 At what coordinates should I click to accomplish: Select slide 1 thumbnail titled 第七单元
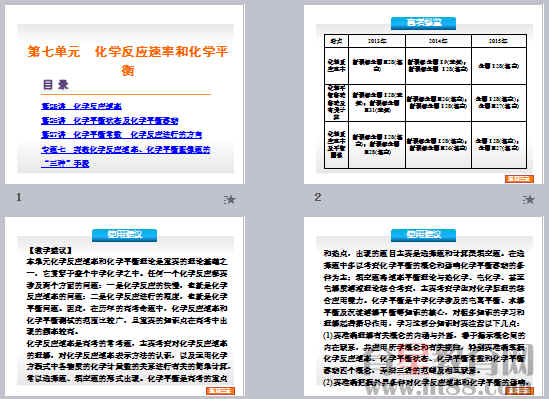(125, 94)
